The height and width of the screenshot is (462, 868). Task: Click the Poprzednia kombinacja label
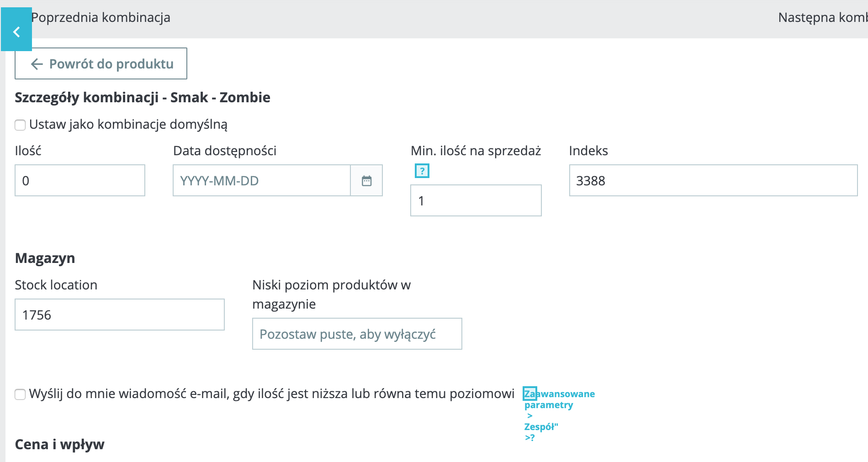point(101,17)
